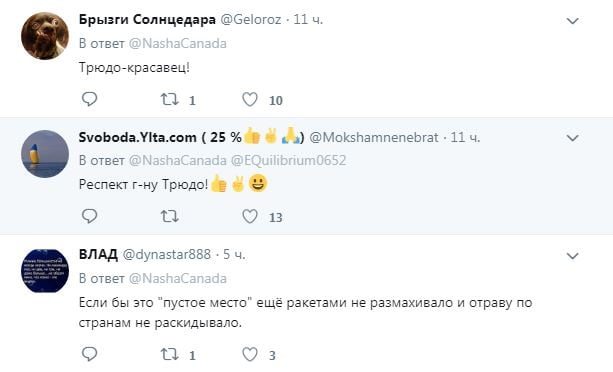The width and height of the screenshot is (613, 372).
Task: Open @NashaCanada link in ВЛАД's reply
Action: click(178, 278)
